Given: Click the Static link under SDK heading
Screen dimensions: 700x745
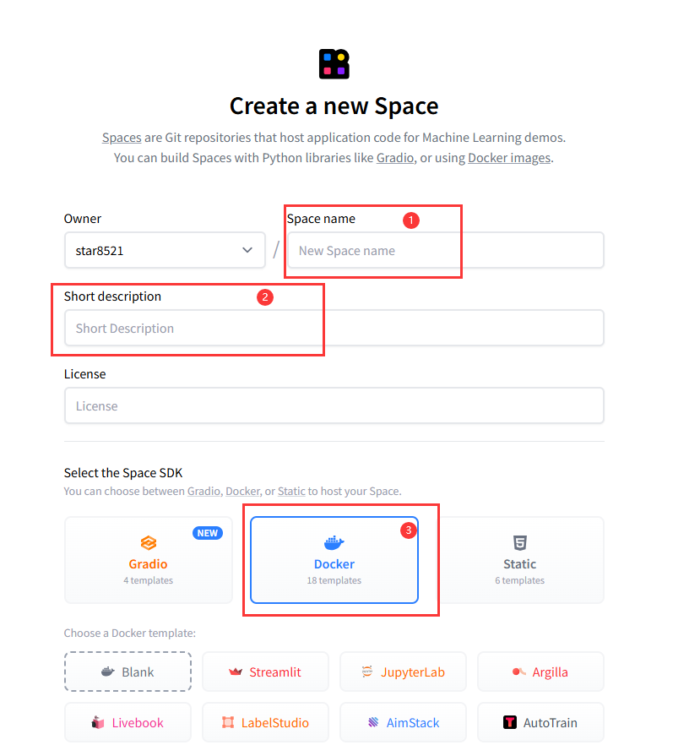Looking at the screenshot, I should tap(291, 491).
